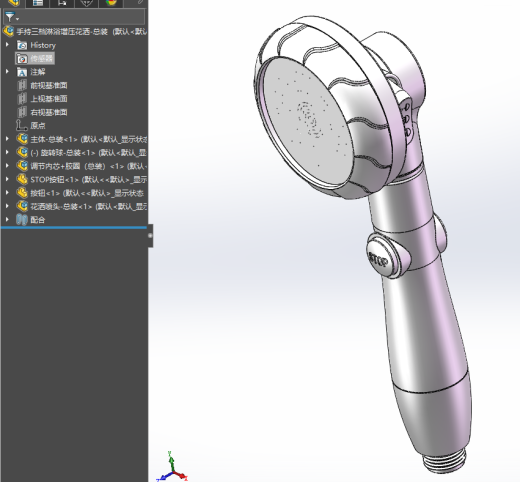Select the STOP按钮 part icon
520x482 pixels.
click(x=22, y=179)
